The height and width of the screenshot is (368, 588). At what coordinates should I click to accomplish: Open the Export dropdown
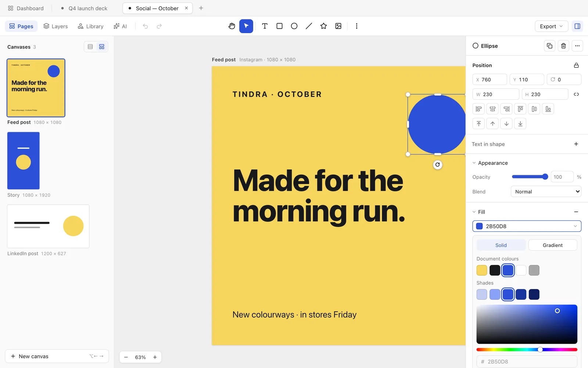(x=551, y=26)
